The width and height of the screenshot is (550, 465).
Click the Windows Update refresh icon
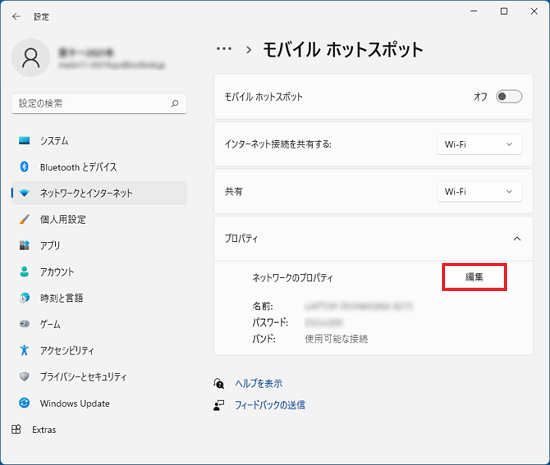point(24,403)
